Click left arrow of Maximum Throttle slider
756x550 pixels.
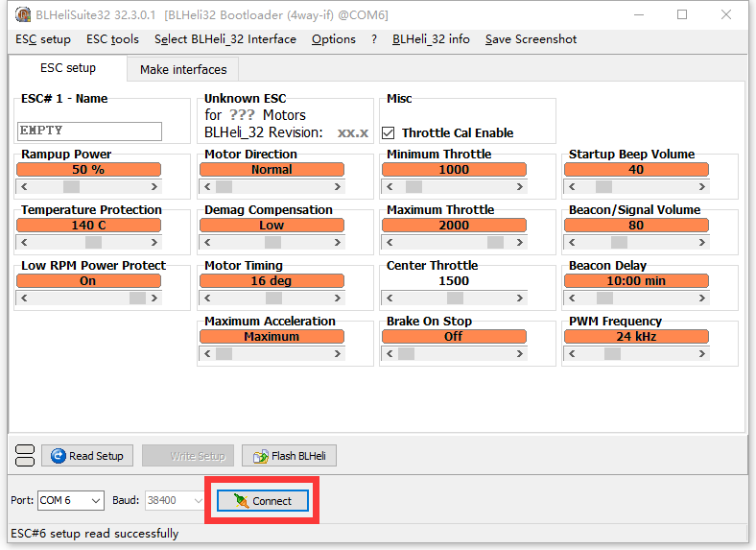390,242
